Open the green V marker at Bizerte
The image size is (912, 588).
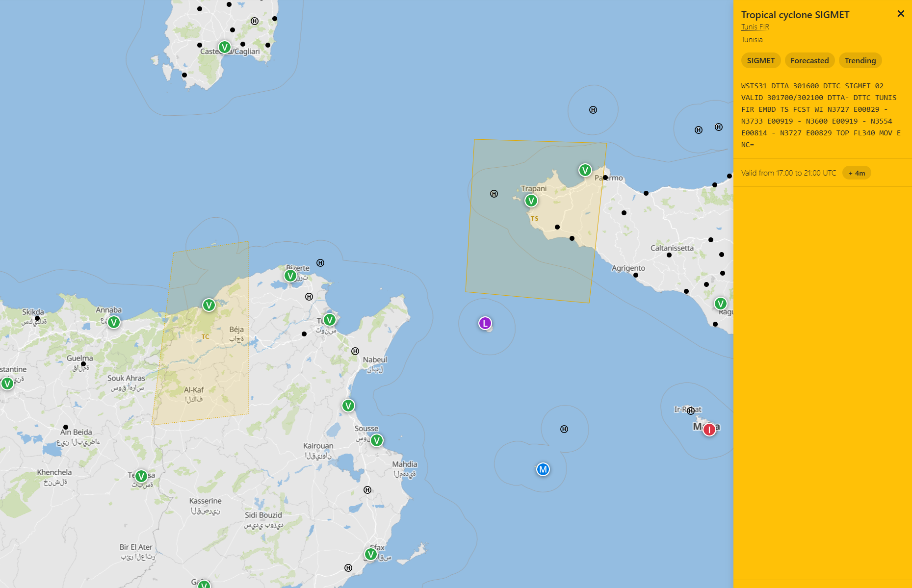tap(290, 276)
